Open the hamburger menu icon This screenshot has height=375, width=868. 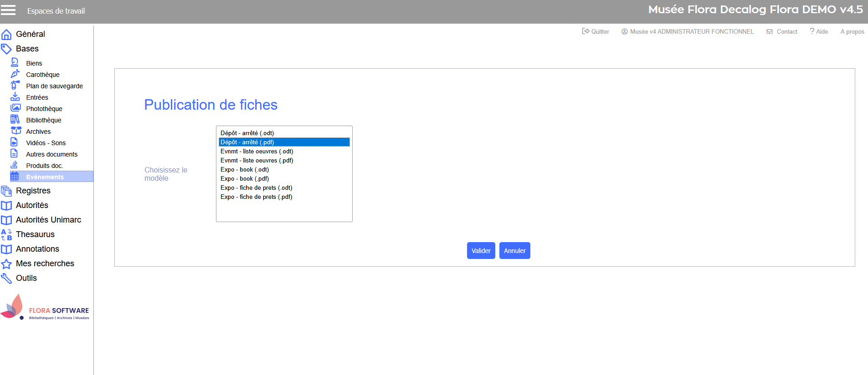coord(8,10)
